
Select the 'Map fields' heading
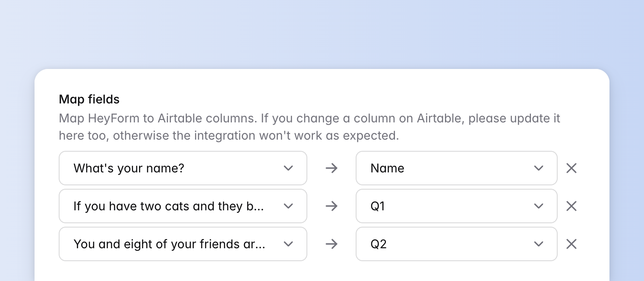[89, 99]
